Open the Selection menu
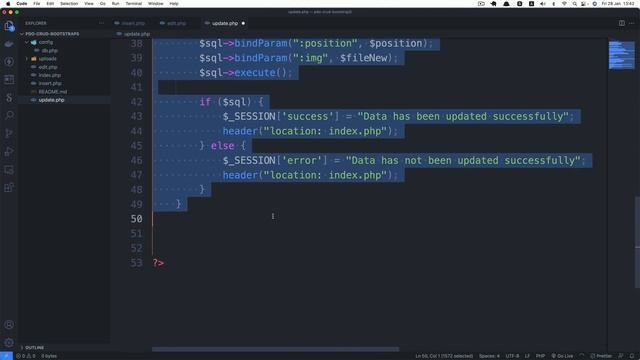Image resolution: width=640 pixels, height=360 pixels. pos(69,4)
